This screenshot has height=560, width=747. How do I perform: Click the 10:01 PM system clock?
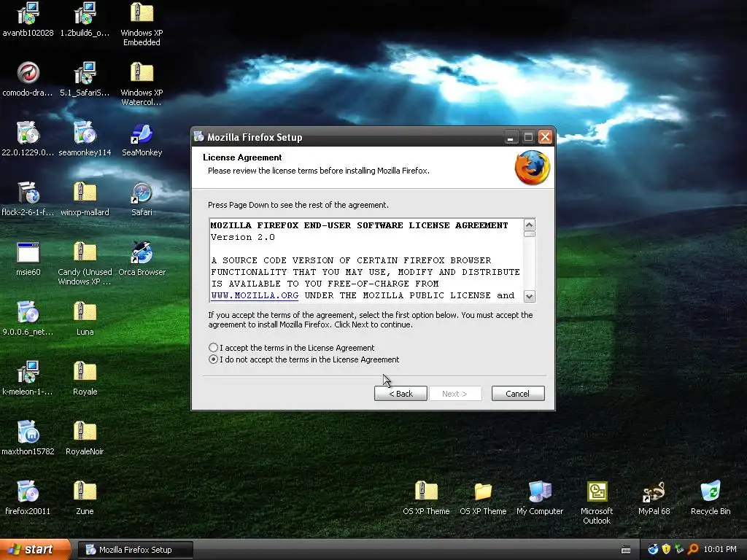pos(720,549)
